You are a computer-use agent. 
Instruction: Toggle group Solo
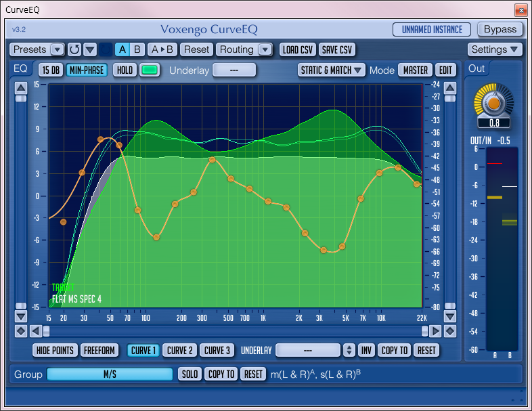click(x=190, y=374)
